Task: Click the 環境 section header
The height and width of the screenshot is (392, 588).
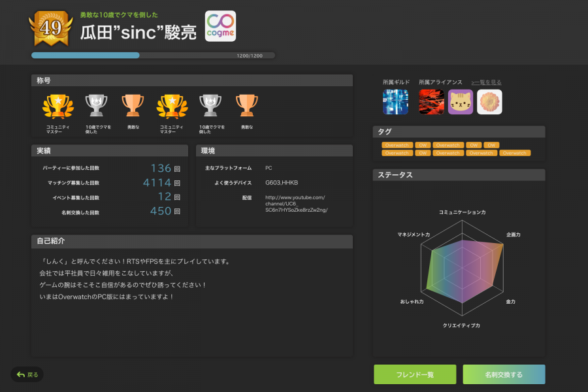Action: click(x=274, y=151)
